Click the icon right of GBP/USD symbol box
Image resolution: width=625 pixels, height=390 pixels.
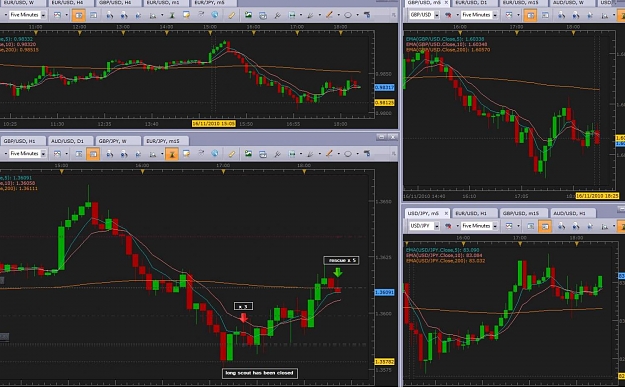click(x=448, y=15)
